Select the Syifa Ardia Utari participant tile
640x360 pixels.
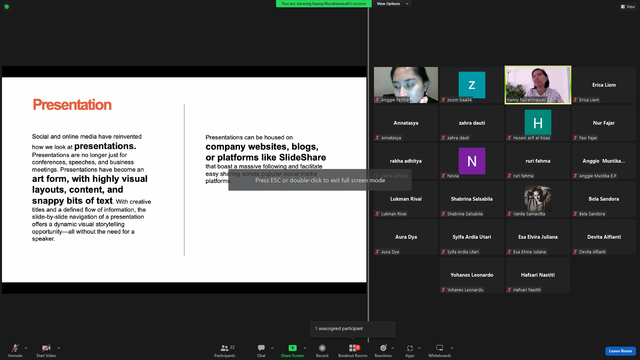click(x=472, y=237)
